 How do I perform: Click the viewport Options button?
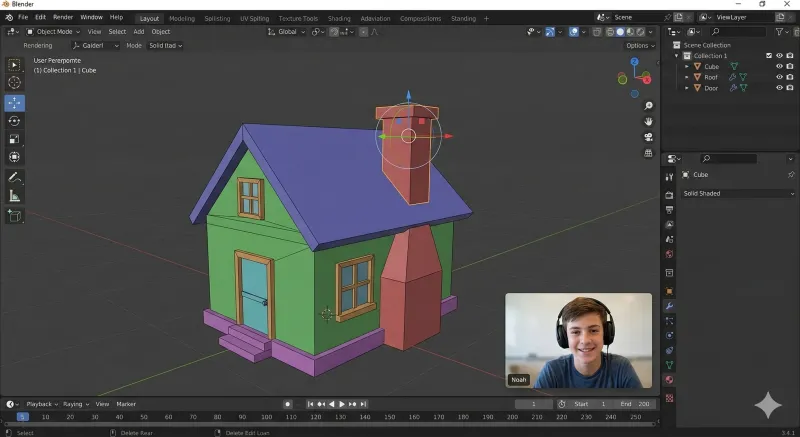[640, 45]
